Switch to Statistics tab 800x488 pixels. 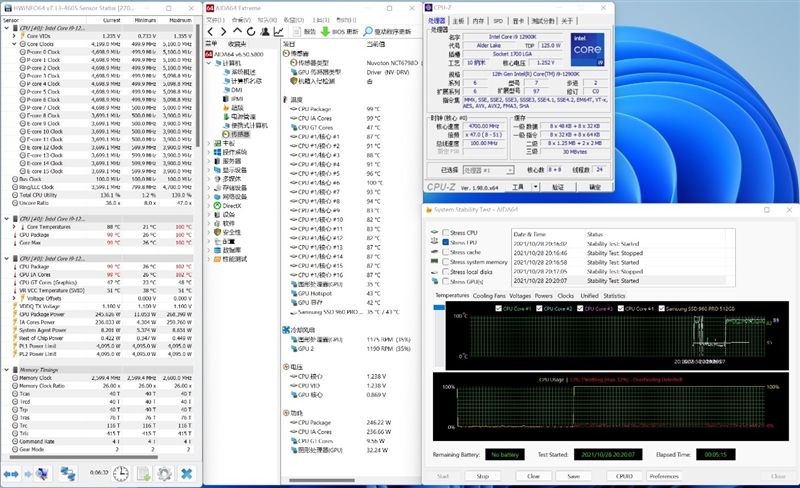tap(614, 296)
